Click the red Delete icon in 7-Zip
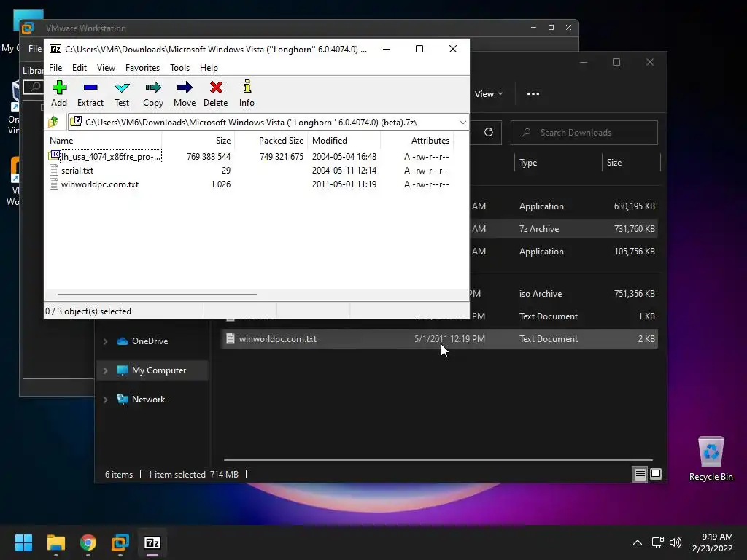 215,93
